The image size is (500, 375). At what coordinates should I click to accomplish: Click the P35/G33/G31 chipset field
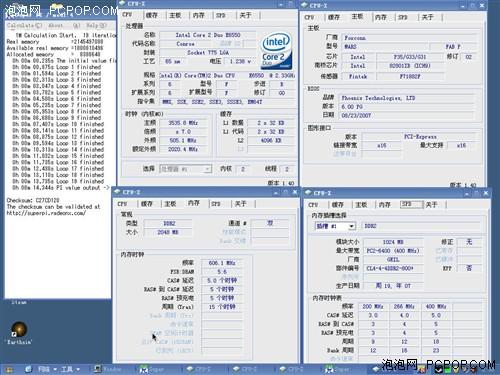point(410,57)
